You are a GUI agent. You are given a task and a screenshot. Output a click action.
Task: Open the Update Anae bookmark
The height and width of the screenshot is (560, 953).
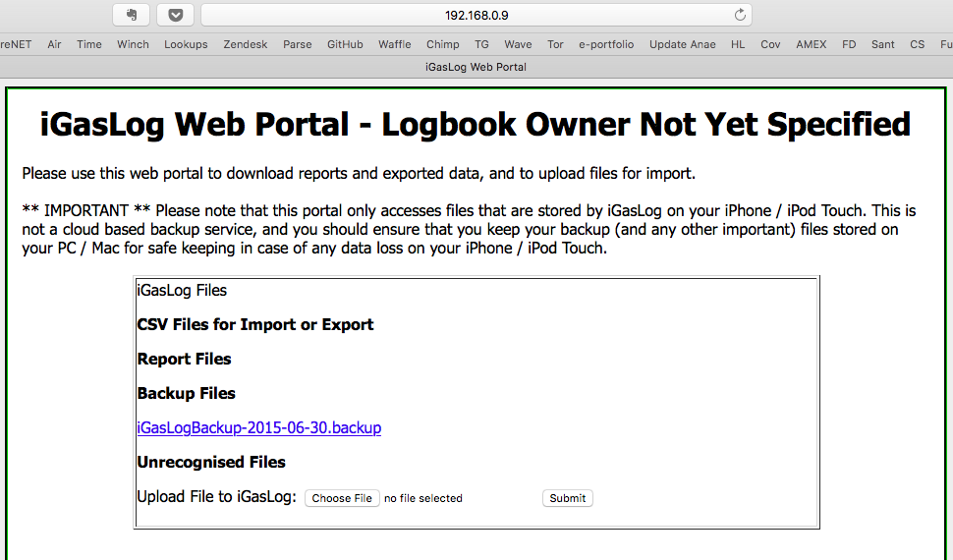682,44
